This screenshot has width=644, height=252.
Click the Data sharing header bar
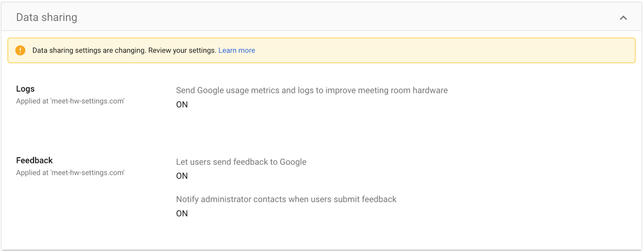[x=322, y=17]
